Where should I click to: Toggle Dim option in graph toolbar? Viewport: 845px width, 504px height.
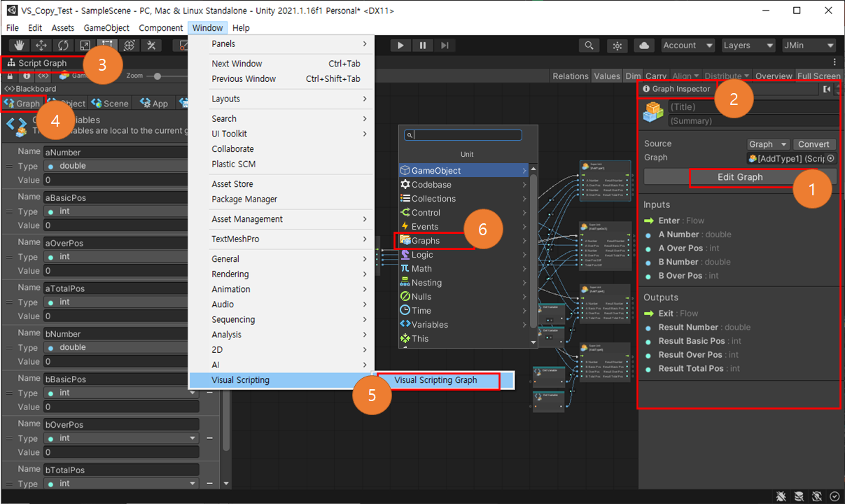tap(633, 76)
